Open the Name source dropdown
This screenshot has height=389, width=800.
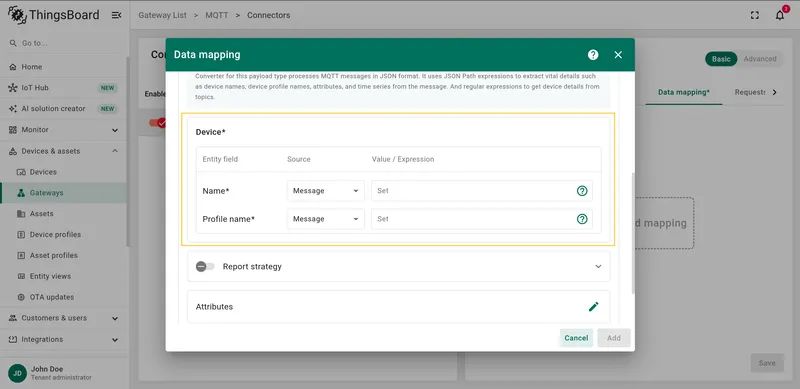tap(326, 191)
